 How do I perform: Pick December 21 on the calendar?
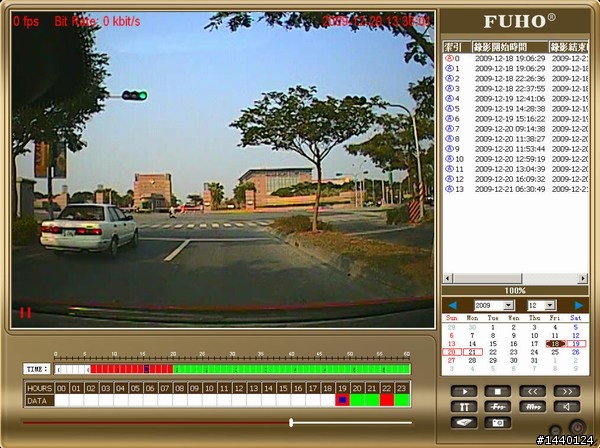tap(472, 352)
